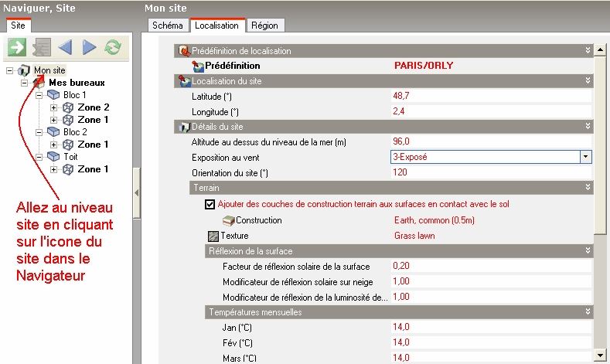Click the Construction layers icon
Image resolution: width=610 pixels, height=364 pixels.
click(228, 220)
